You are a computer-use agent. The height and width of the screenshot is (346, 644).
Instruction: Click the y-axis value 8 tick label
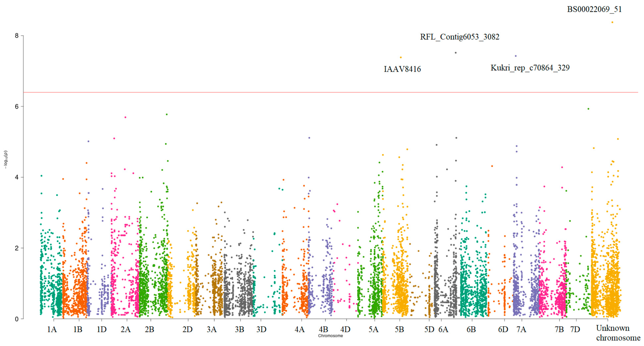17,36
